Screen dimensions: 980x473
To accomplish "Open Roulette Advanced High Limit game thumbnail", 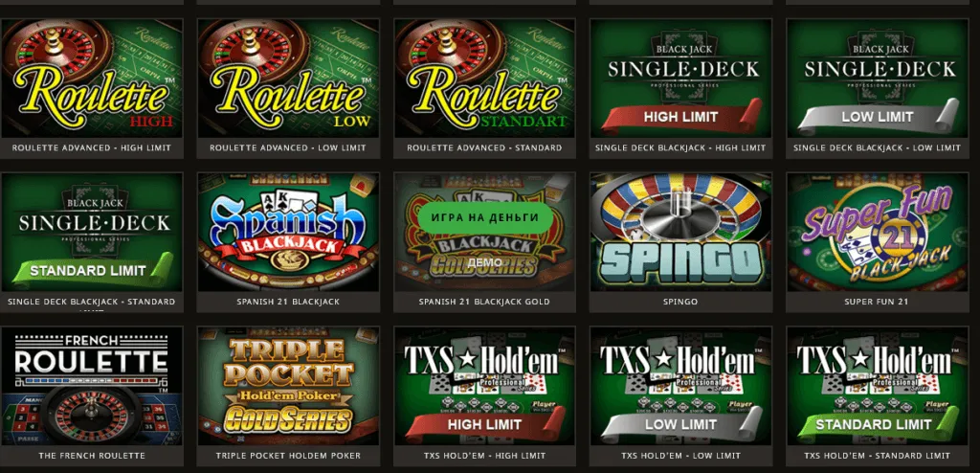I will coord(92,79).
